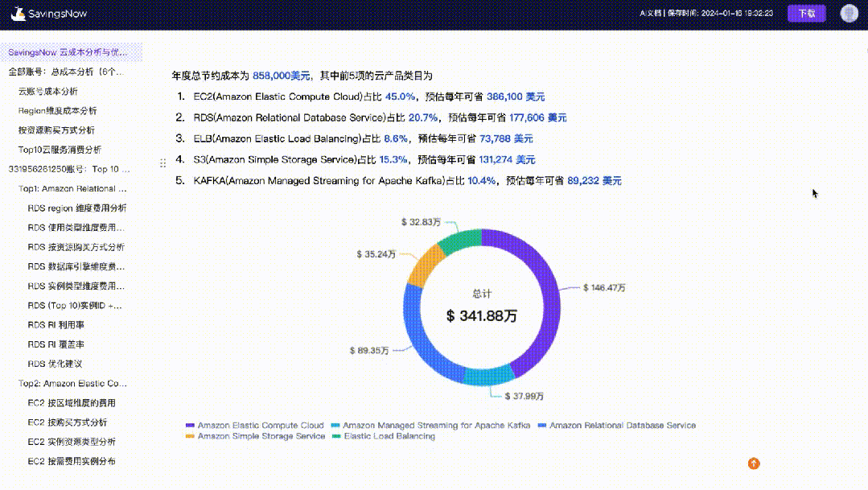The image size is (868, 490).
Task: Click the 下载 download button
Action: pyautogui.click(x=806, y=14)
